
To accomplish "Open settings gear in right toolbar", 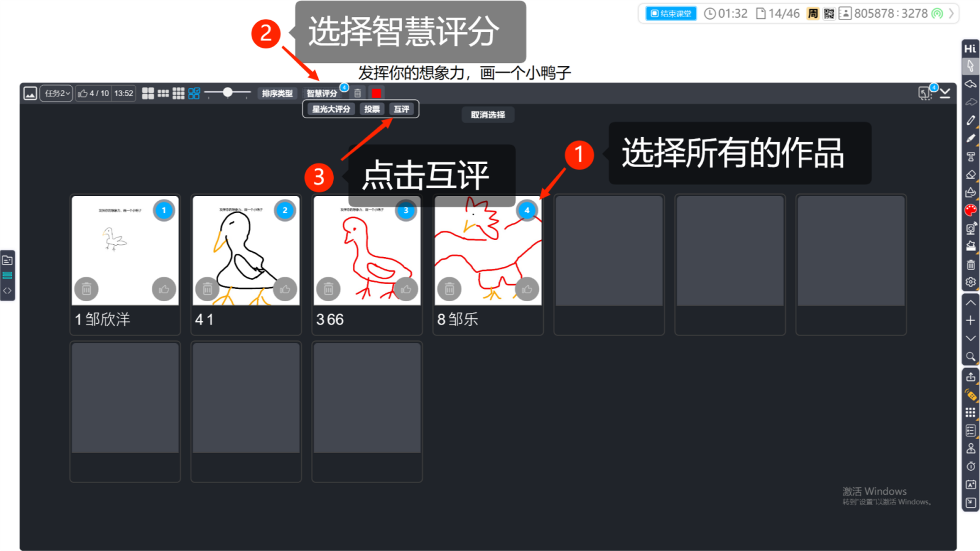I will pyautogui.click(x=970, y=282).
